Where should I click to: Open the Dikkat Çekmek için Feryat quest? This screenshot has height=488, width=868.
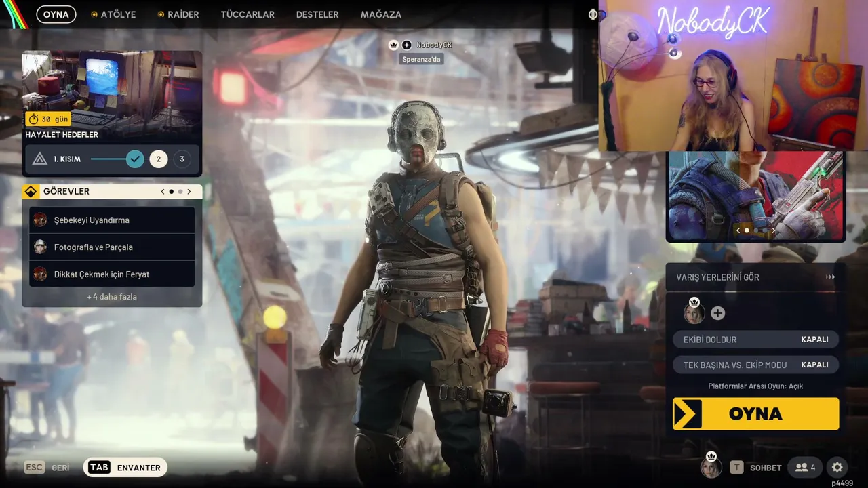112,274
